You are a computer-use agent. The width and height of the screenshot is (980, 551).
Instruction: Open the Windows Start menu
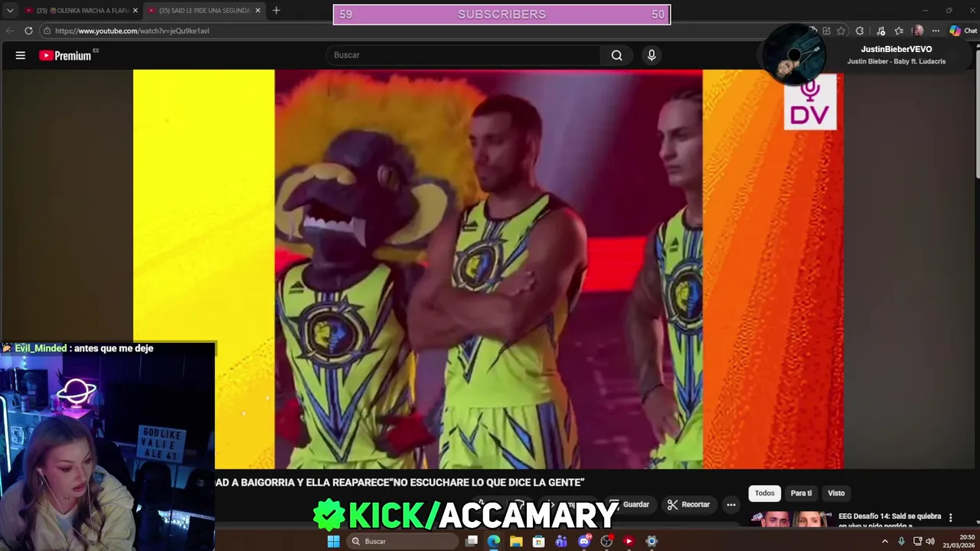coord(333,541)
